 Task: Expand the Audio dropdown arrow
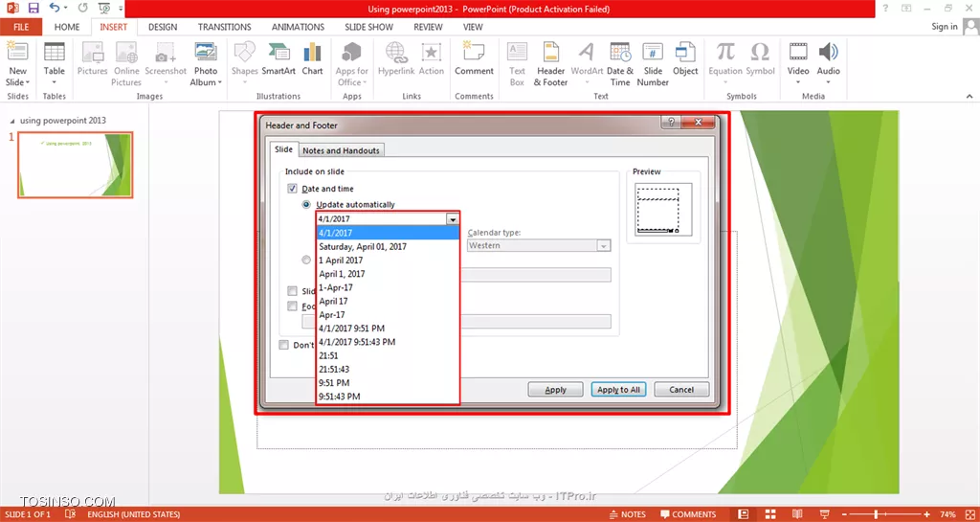click(828, 82)
